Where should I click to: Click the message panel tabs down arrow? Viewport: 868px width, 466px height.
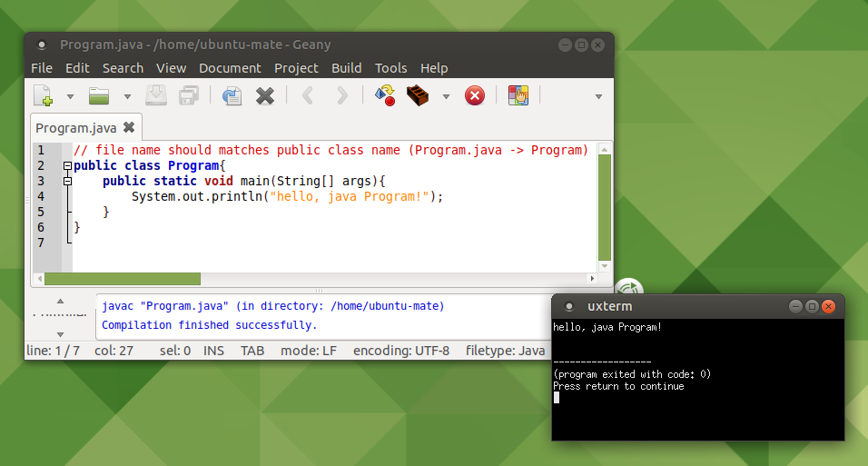pyautogui.click(x=60, y=334)
